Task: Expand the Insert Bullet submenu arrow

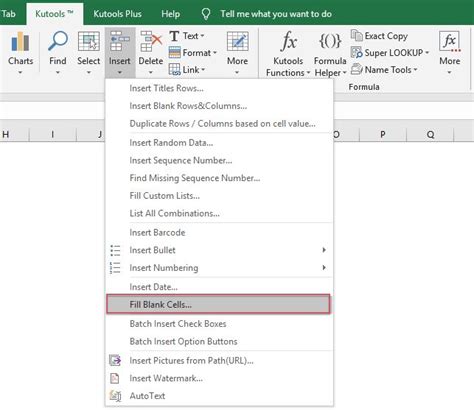Action: [x=324, y=250]
